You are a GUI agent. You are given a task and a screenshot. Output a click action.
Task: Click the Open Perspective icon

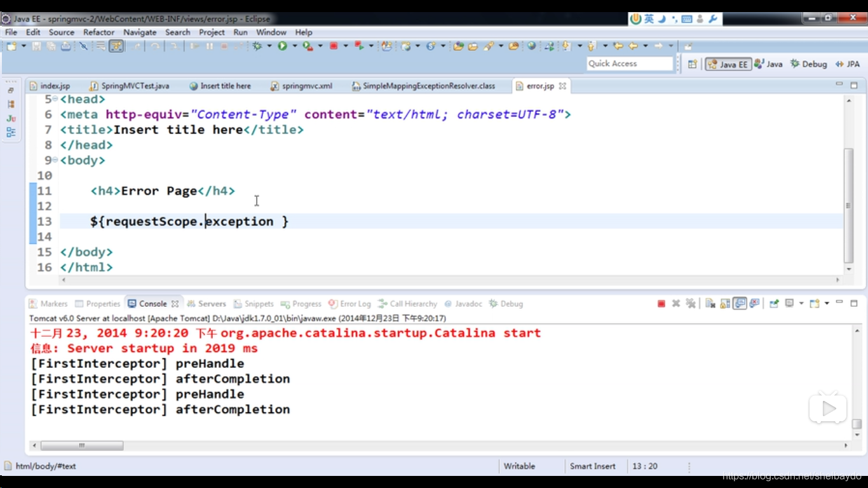tap(693, 64)
